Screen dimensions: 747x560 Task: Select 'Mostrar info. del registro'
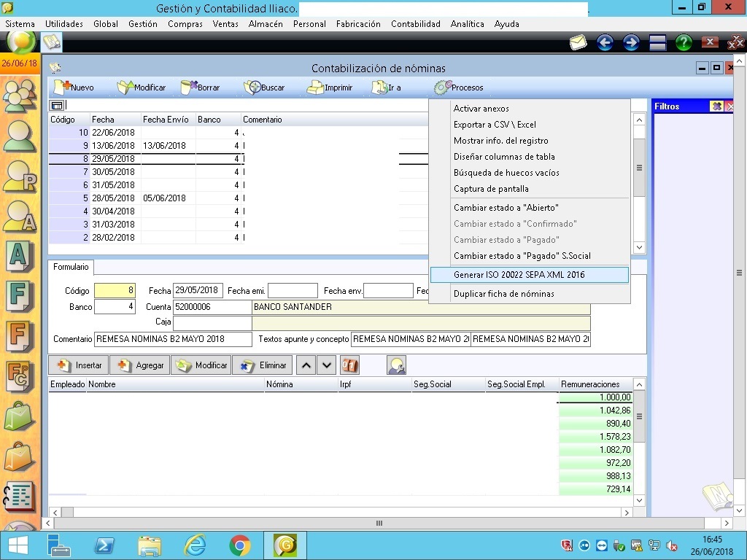[500, 141]
